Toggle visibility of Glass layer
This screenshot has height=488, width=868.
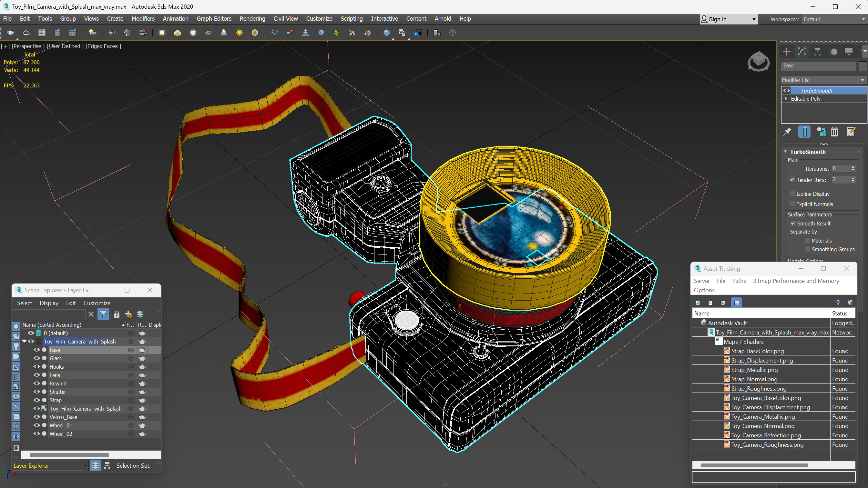coord(37,358)
